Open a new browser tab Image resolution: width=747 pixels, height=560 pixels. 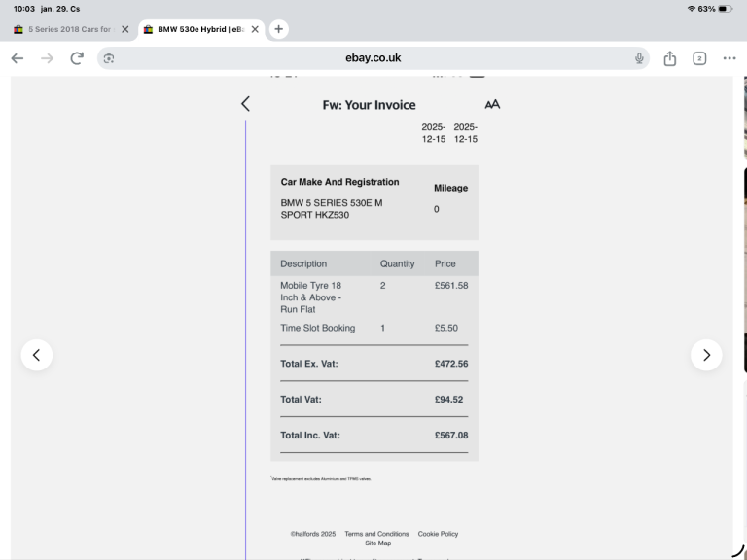[x=279, y=29]
